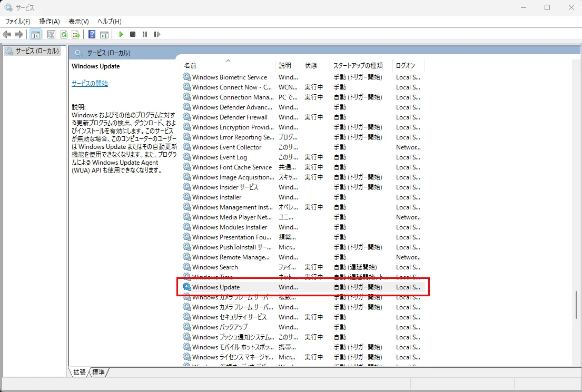This screenshot has height=392, width=582.
Task: Open the Help question-mark toolbar icon
Action: tap(92, 35)
